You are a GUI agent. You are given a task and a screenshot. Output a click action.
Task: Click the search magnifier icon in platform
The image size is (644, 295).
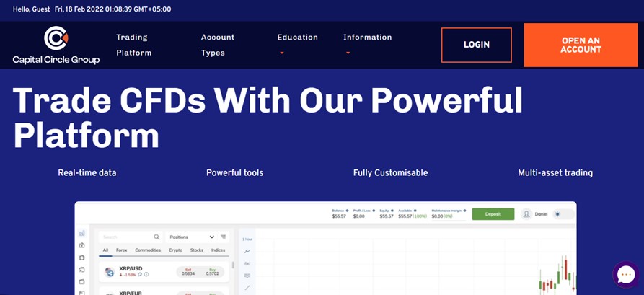click(156, 237)
